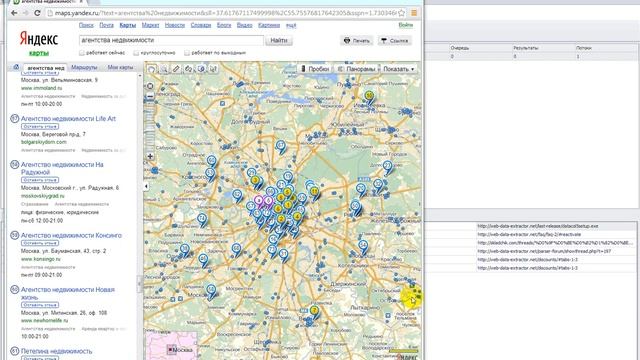Click 'Оставить отзыв' under Life Art
Image resolution: width=640 pixels, height=360 pixels.
click(40, 127)
